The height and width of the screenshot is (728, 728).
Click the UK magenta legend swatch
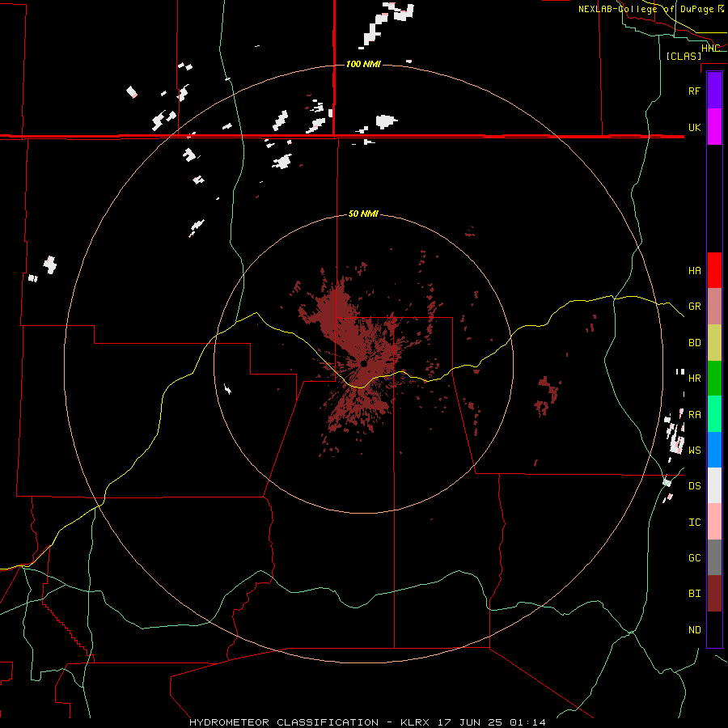[714, 127]
